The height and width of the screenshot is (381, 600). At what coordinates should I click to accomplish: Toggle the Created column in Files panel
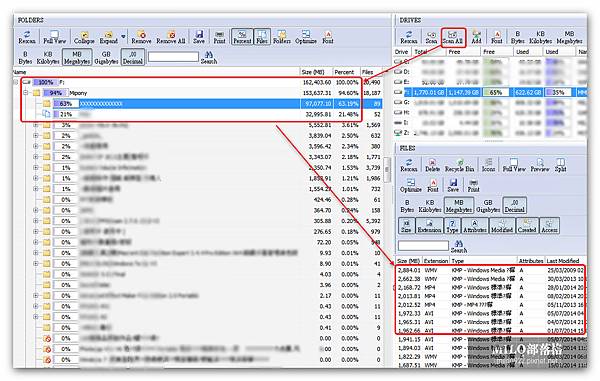(527, 226)
